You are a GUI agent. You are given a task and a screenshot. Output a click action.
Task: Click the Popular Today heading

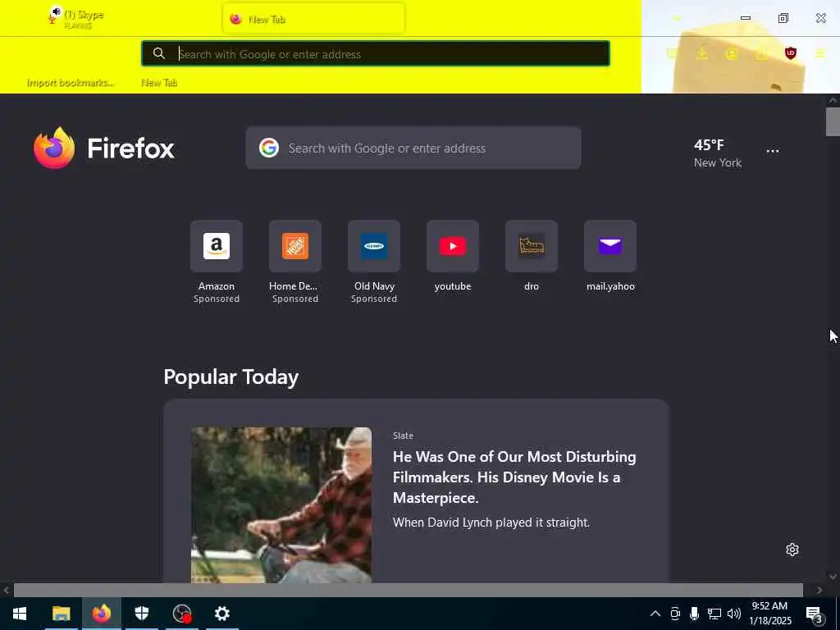pyautogui.click(x=231, y=377)
